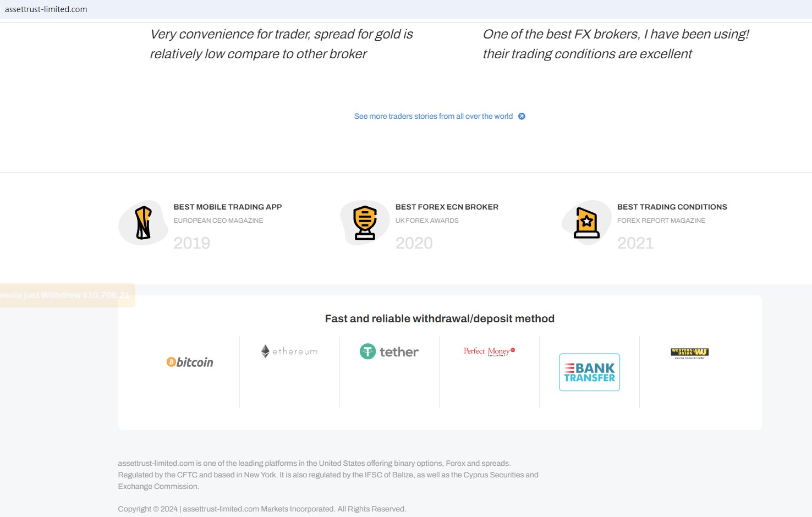Click the arrow icon beside traders stories link
The height and width of the screenshot is (517, 812).
click(522, 116)
